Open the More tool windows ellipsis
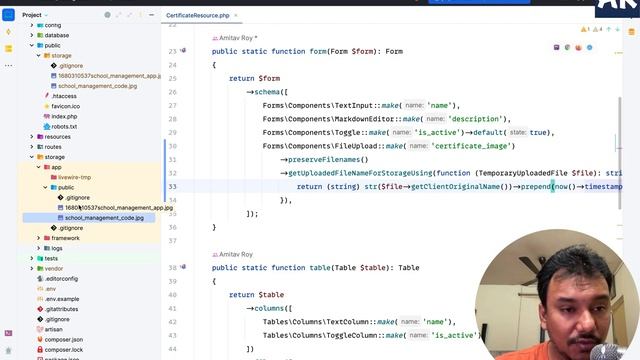Screen dimensions: 640x360 pos(8,65)
